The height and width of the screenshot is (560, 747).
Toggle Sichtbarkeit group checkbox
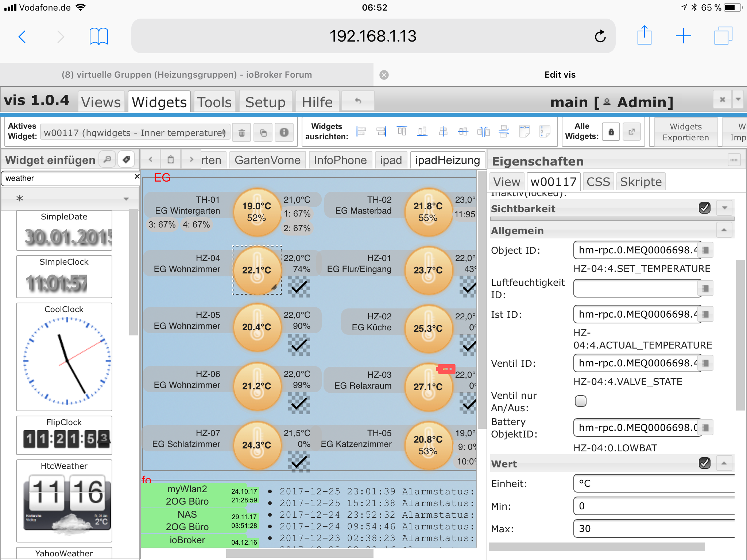(x=704, y=208)
